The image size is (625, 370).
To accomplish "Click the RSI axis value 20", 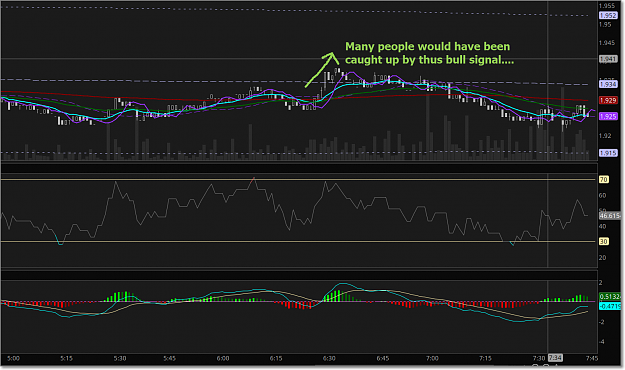I will tap(603, 258).
